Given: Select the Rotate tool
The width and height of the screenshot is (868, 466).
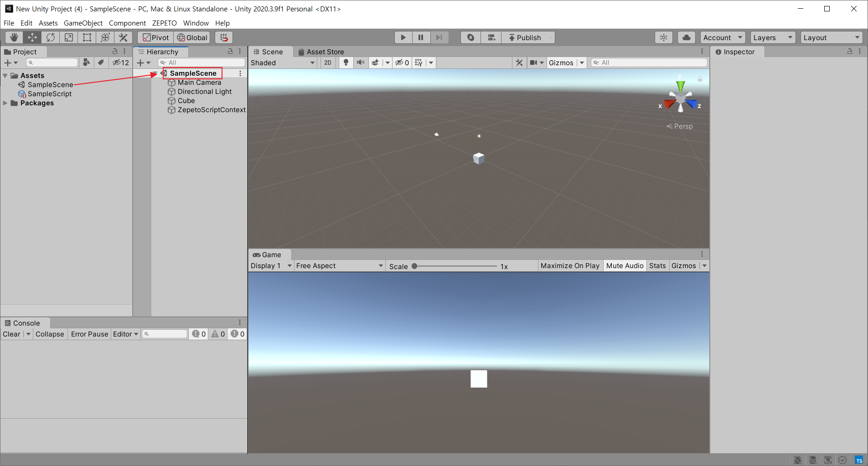Looking at the screenshot, I should point(51,37).
